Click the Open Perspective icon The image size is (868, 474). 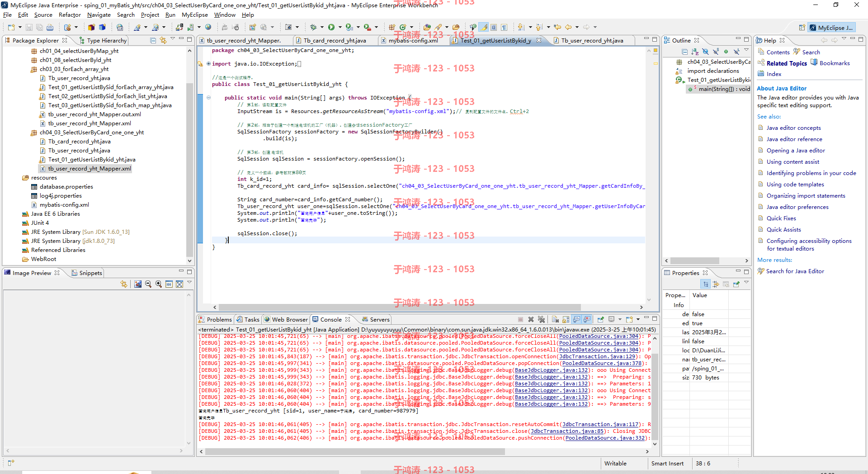tap(802, 28)
